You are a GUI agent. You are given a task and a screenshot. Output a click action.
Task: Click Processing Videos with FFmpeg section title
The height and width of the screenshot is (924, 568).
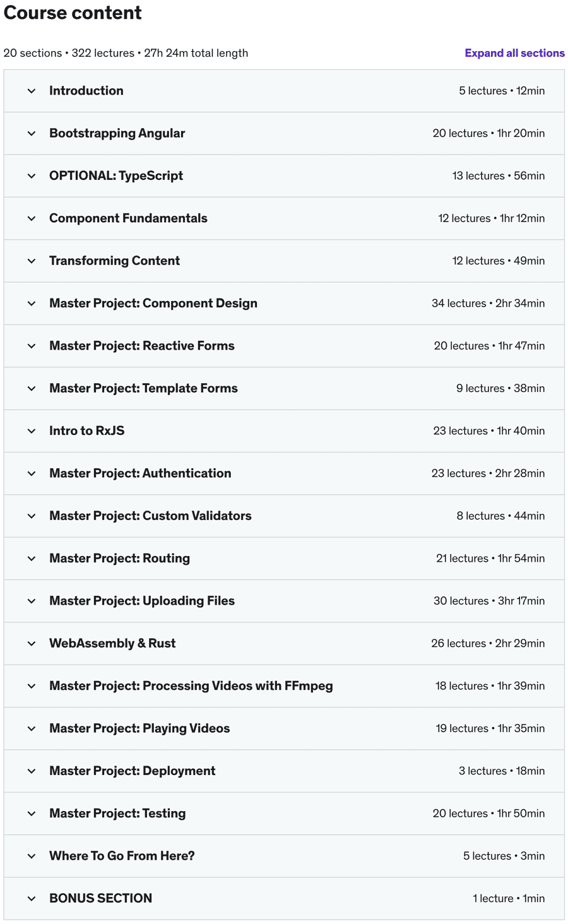pos(238,686)
